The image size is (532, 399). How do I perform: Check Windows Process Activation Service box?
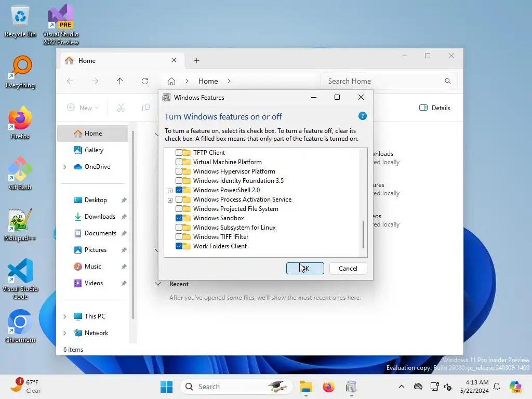pyautogui.click(x=179, y=199)
